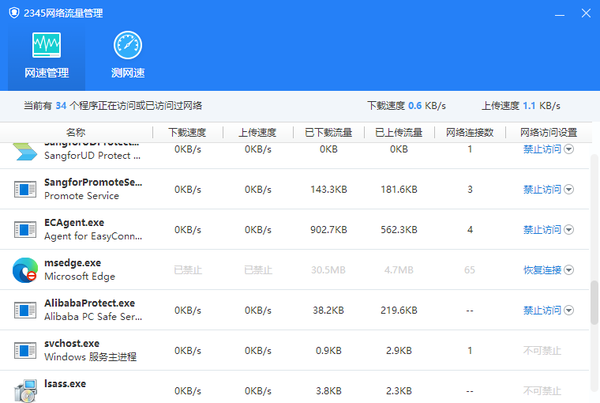This screenshot has width=600, height=403.
Task: Expand dropdown arrow for SangforPromoteService access setting
Action: [x=569, y=189]
